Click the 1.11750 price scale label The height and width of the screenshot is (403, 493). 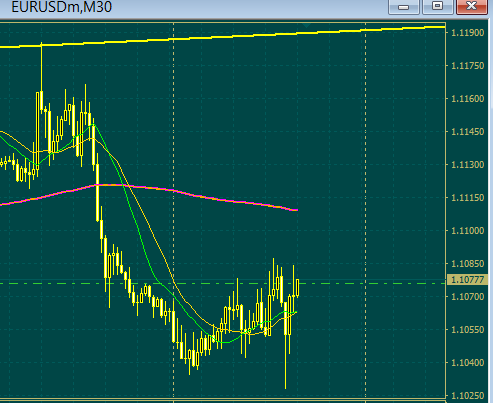click(467, 66)
